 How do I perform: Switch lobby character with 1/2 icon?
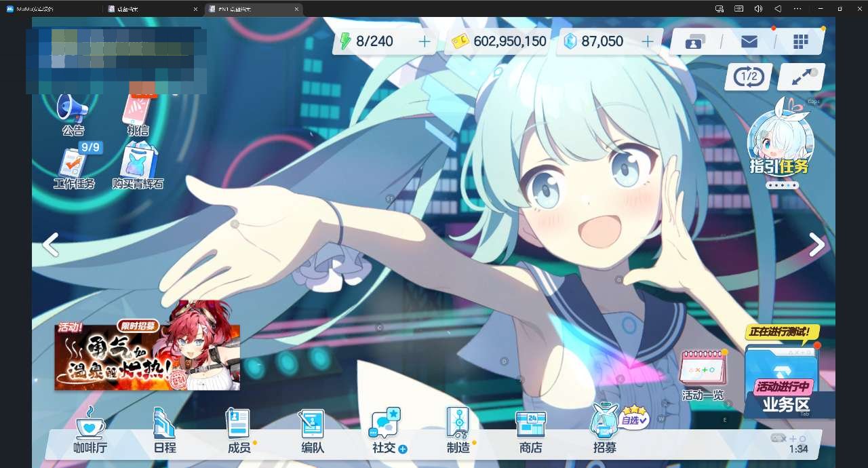point(749,77)
